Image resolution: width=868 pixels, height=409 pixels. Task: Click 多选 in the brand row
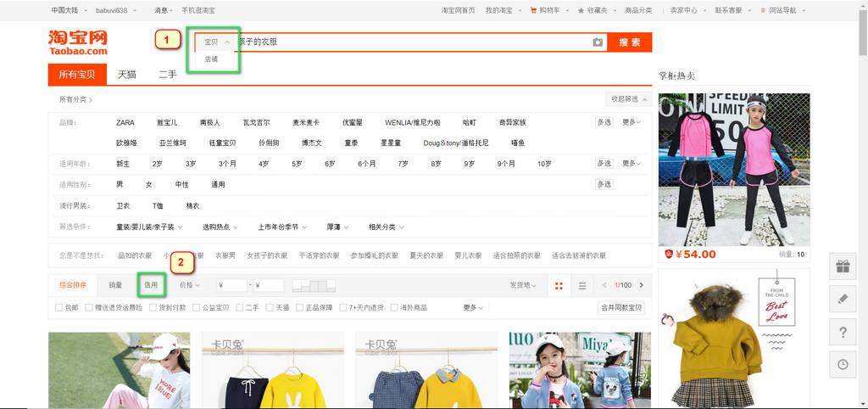604,122
